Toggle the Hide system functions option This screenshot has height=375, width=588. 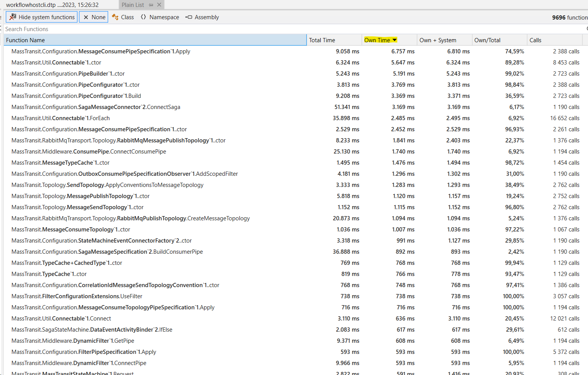[x=41, y=17]
